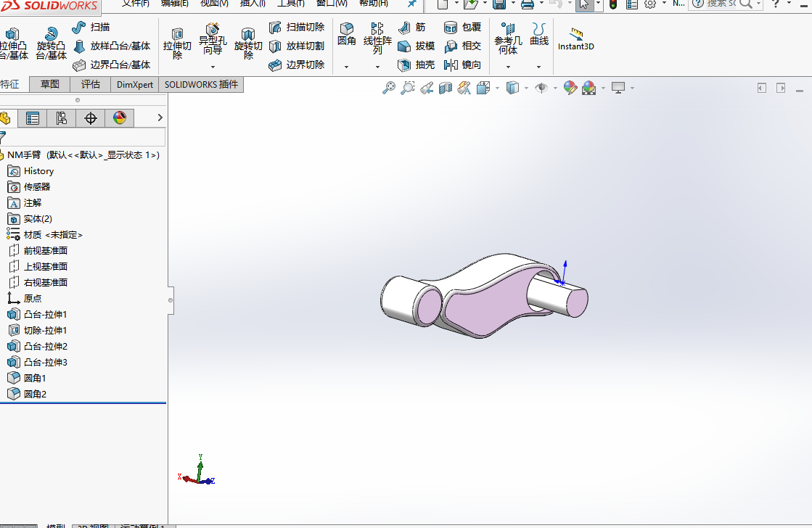Viewport: 812px width, 528px height.
Task: Select 凸台-拉伸3 feature in tree
Action: (x=37, y=363)
